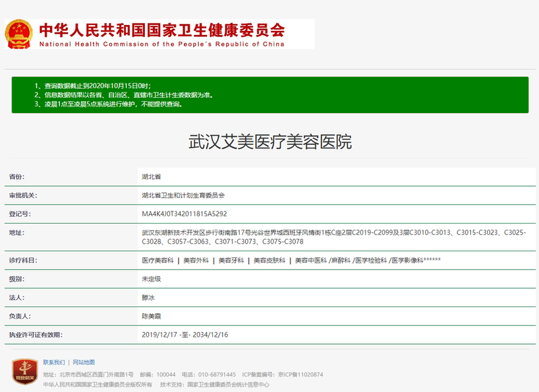Click the province value 湖北省
The image size is (539, 392).
[151, 176]
